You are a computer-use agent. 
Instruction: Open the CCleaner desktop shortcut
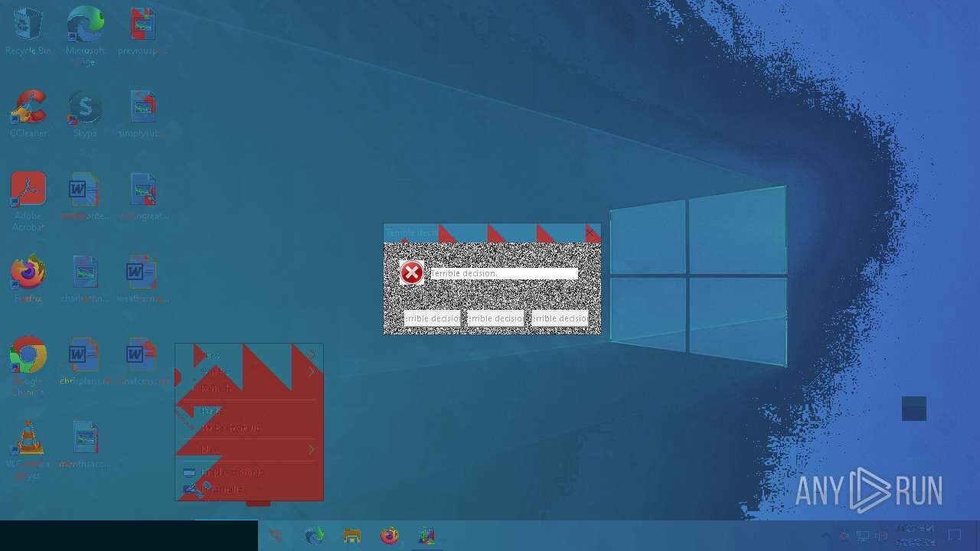coord(28,109)
